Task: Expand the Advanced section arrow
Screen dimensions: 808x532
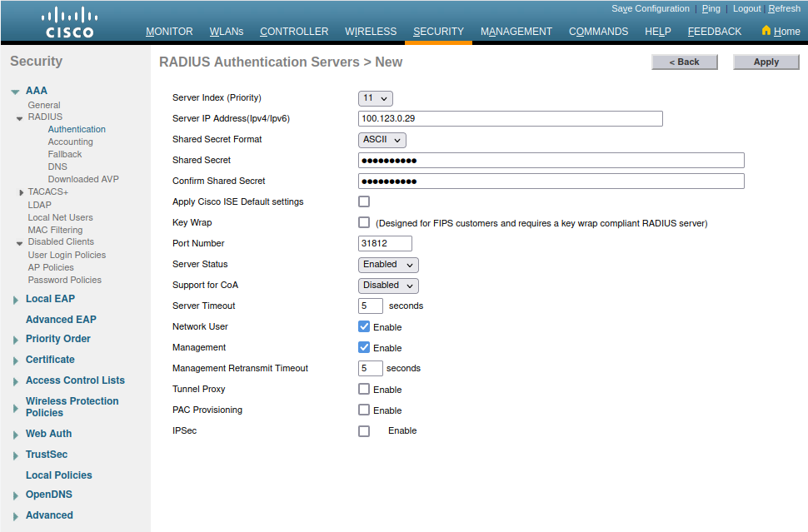Action: (16, 516)
